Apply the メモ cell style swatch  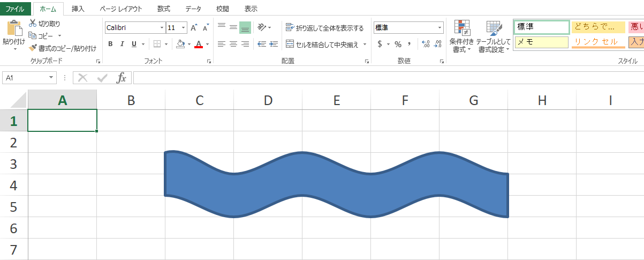coord(541,42)
